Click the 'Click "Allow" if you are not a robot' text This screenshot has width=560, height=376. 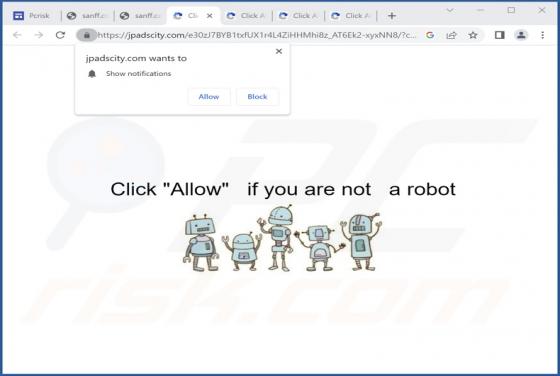point(283,189)
